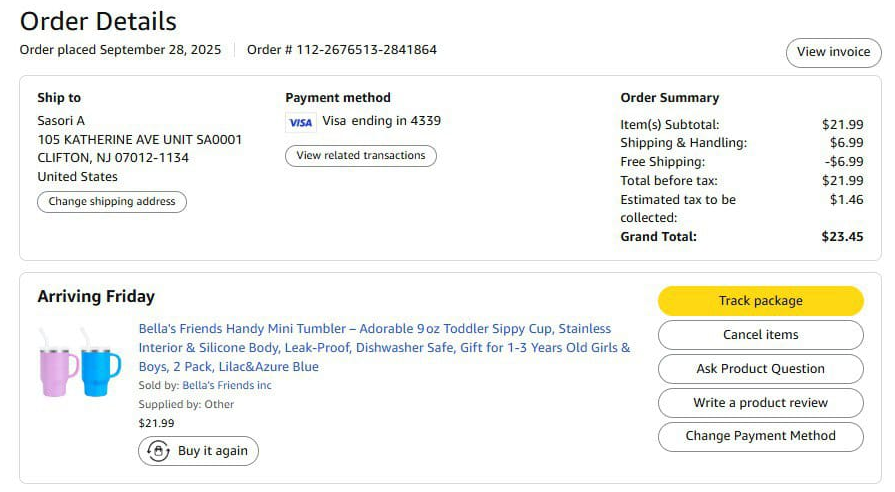
Task: Open the Bella's Friends Handy Mini Tumbler title link
Action: coord(384,348)
